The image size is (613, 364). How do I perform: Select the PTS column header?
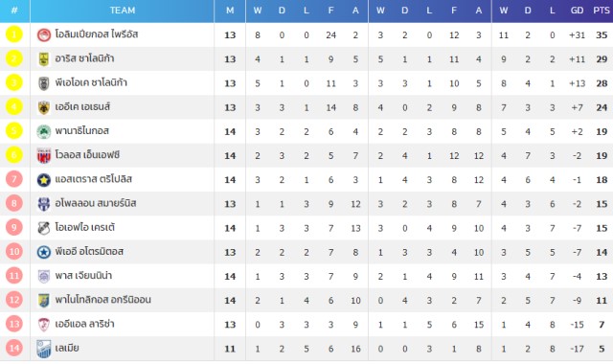tap(602, 11)
